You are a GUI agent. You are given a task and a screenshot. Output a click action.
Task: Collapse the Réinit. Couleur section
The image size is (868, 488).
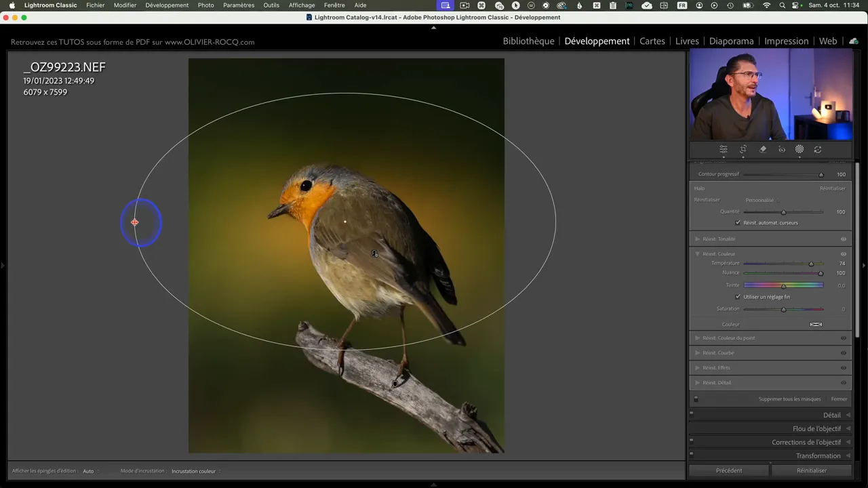point(697,254)
